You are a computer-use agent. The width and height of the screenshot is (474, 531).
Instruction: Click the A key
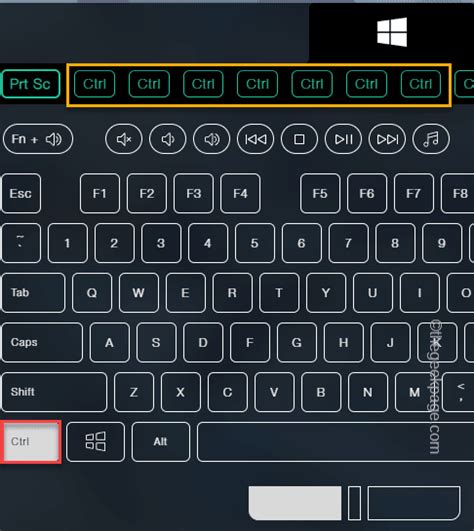coord(110,342)
